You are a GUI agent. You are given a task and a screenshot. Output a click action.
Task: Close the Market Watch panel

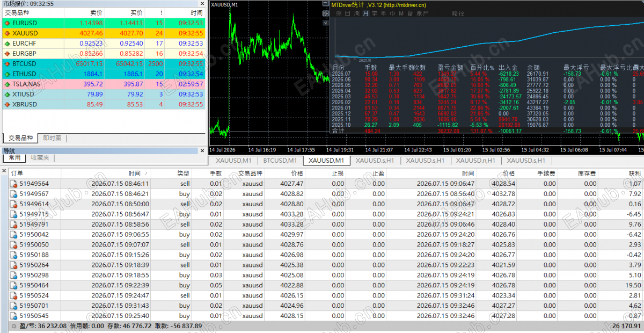coord(202,4)
